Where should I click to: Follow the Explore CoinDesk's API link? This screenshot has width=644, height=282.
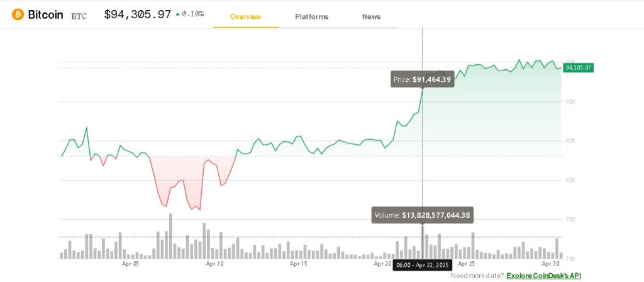click(544, 276)
